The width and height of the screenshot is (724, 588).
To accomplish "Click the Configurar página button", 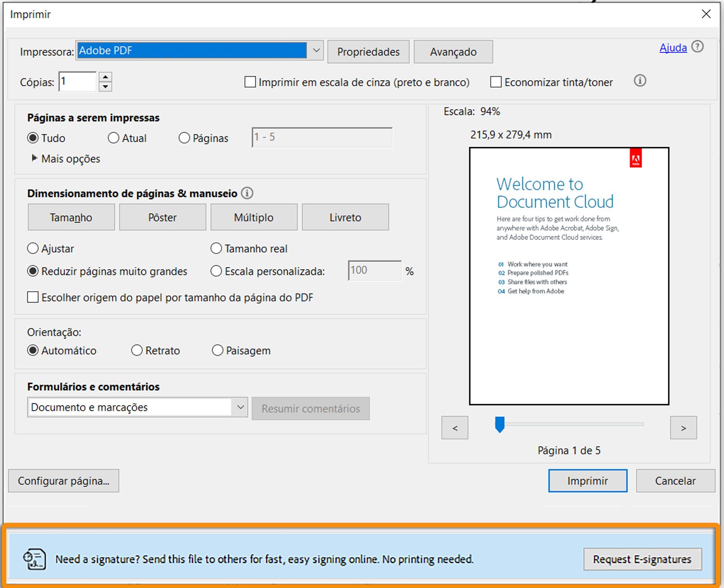I will point(64,481).
